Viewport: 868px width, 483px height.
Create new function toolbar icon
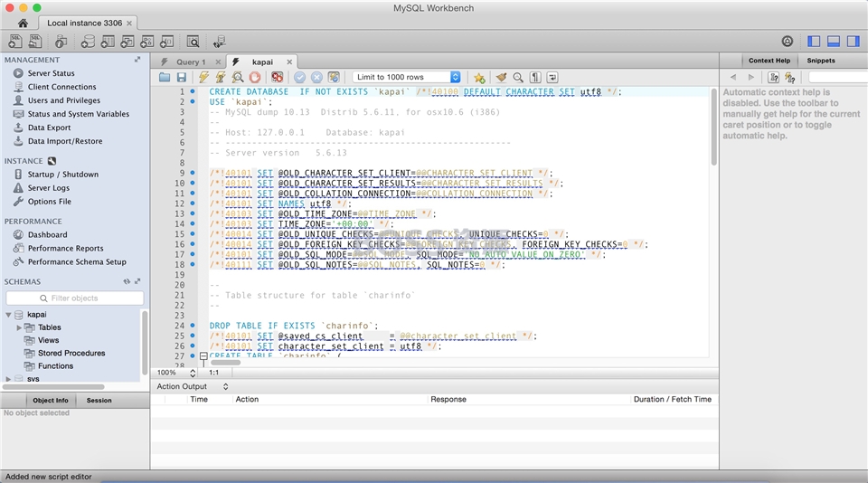(x=166, y=42)
